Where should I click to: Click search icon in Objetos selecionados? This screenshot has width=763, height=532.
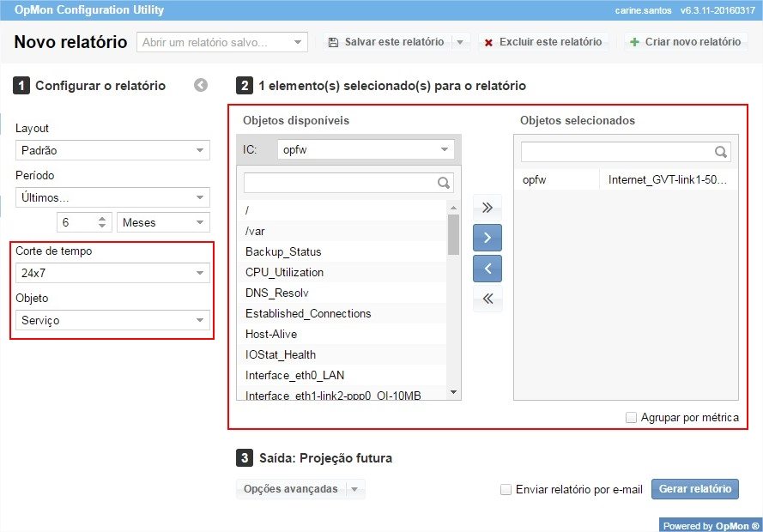pos(721,152)
